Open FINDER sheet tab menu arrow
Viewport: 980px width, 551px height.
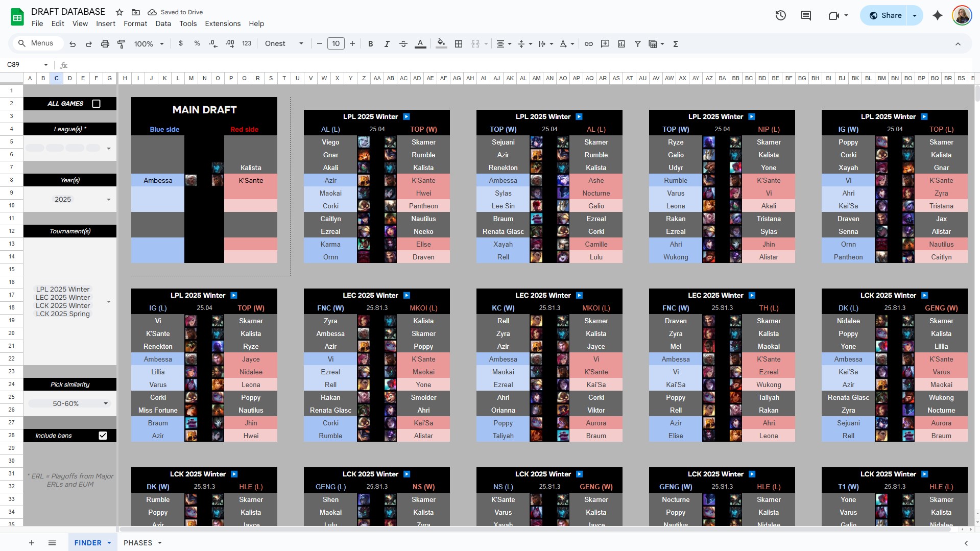(x=109, y=543)
